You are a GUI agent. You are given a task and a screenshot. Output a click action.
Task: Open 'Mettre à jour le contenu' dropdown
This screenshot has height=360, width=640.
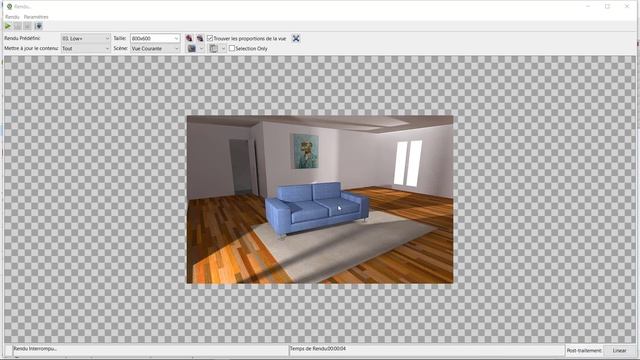(x=86, y=49)
